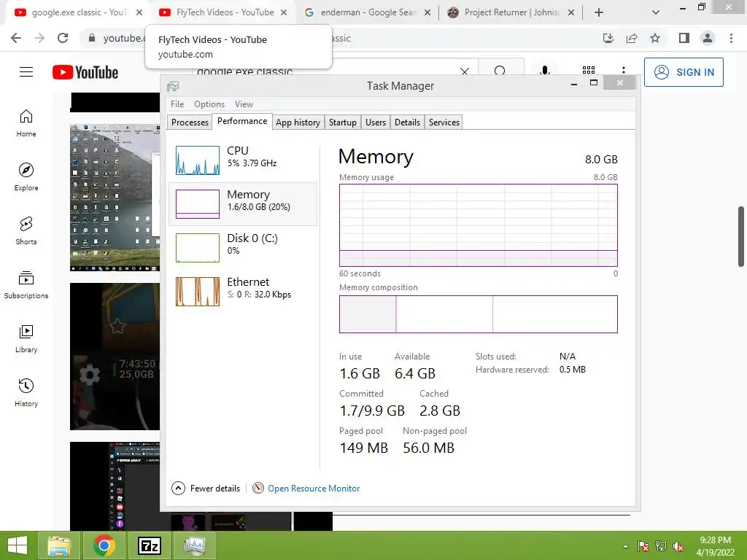Click Chrome back arrow

[16, 38]
